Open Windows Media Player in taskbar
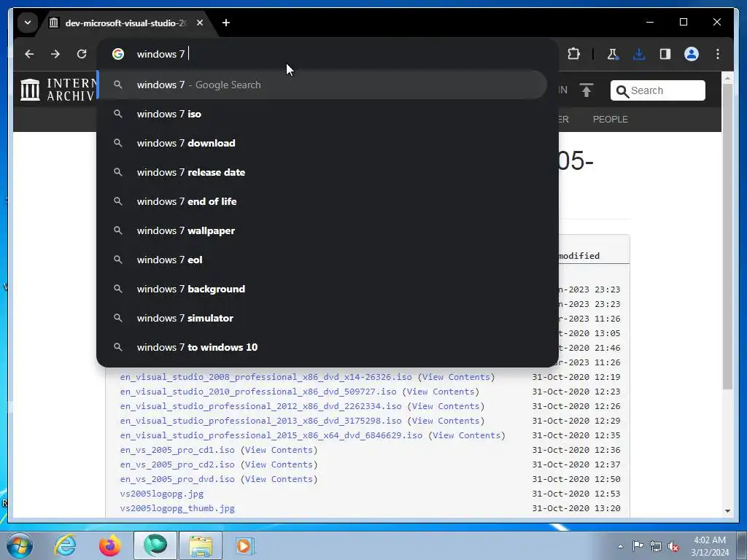Screen dimensions: 747x560 (x=245, y=545)
